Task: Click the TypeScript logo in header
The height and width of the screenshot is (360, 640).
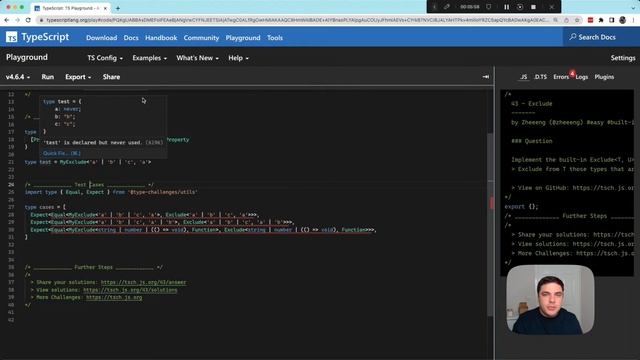Action: pos(37,37)
